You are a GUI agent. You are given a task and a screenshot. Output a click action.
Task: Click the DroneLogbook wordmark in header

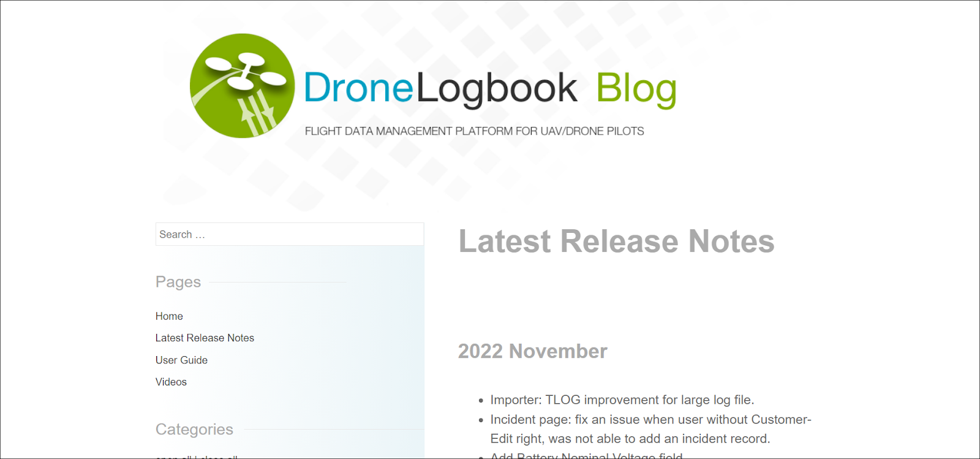pos(440,88)
